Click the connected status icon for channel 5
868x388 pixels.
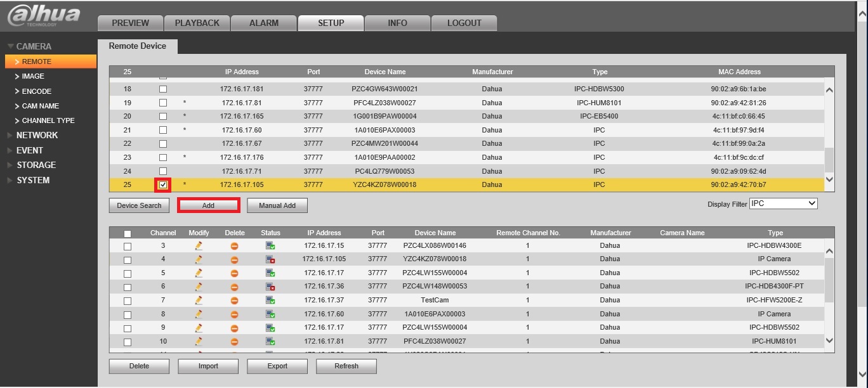tap(270, 273)
